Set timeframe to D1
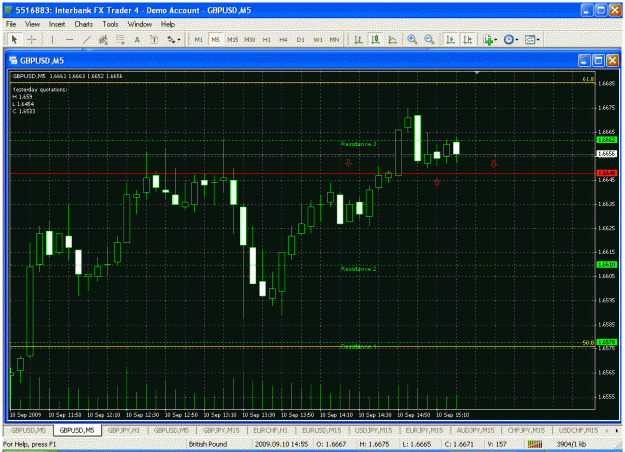This screenshot has height=452, width=625. coord(301,39)
